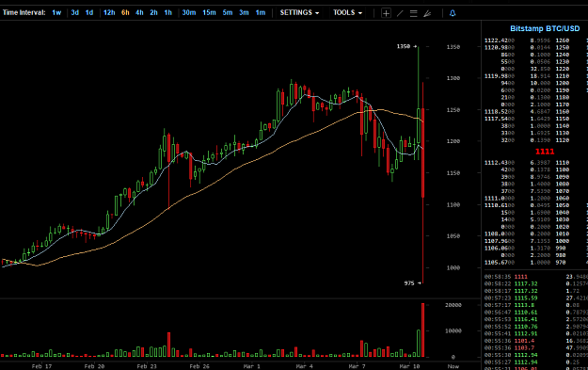Select the Fibonacci retracement lines tool
588x370 pixels.
tap(414, 13)
